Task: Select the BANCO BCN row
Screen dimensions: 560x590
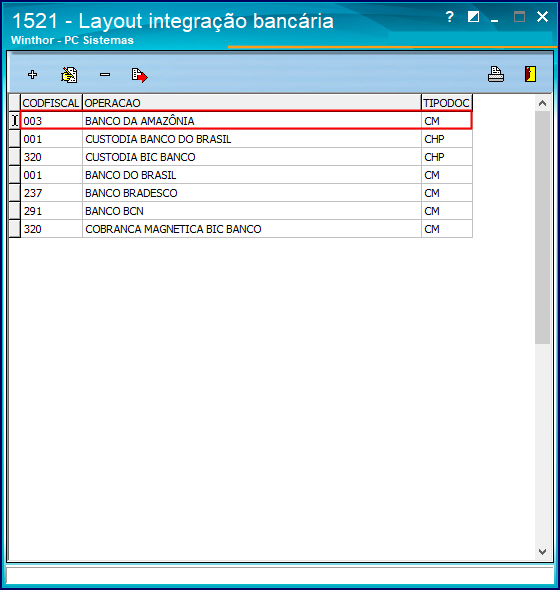Action: click(x=246, y=211)
